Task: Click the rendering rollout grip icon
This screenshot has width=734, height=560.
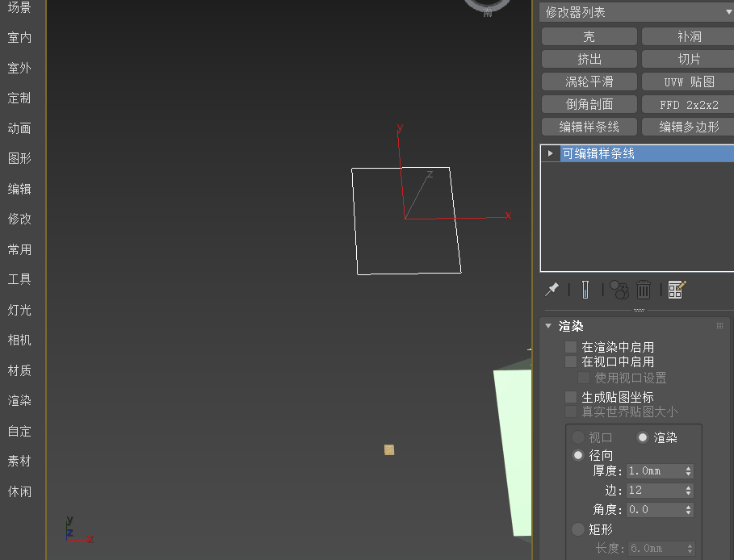Action: 719,326
